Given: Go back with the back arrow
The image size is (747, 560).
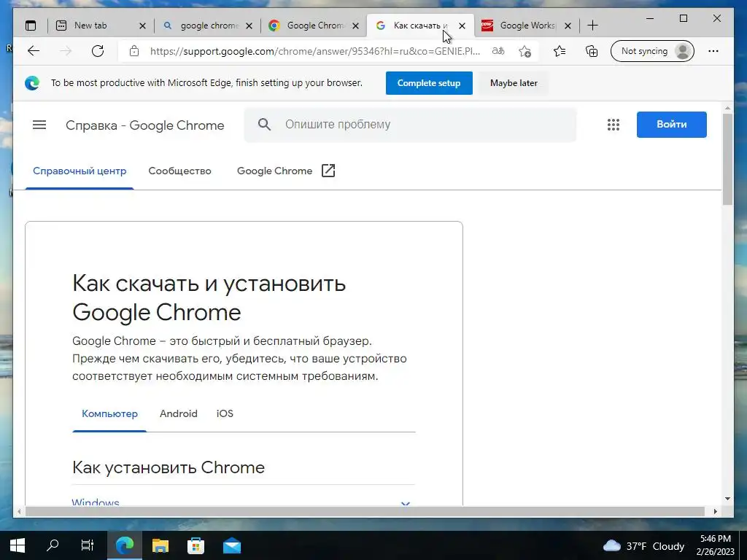Looking at the screenshot, I should [x=34, y=51].
